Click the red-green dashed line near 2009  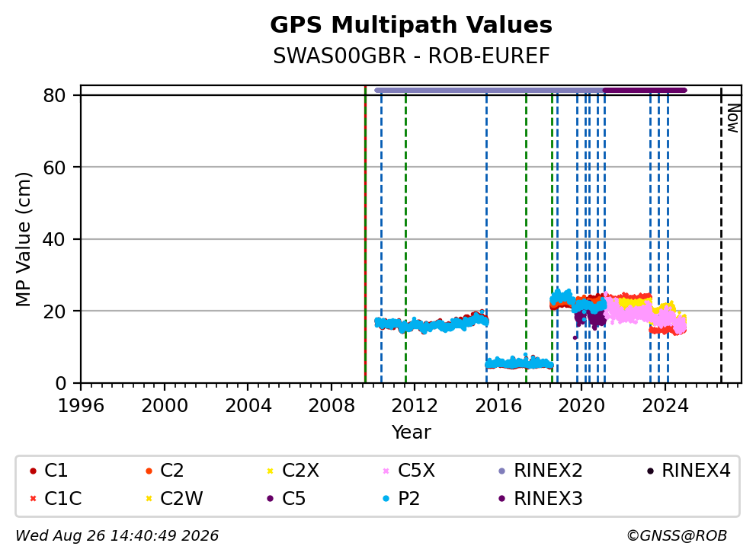pyautogui.click(x=365, y=235)
